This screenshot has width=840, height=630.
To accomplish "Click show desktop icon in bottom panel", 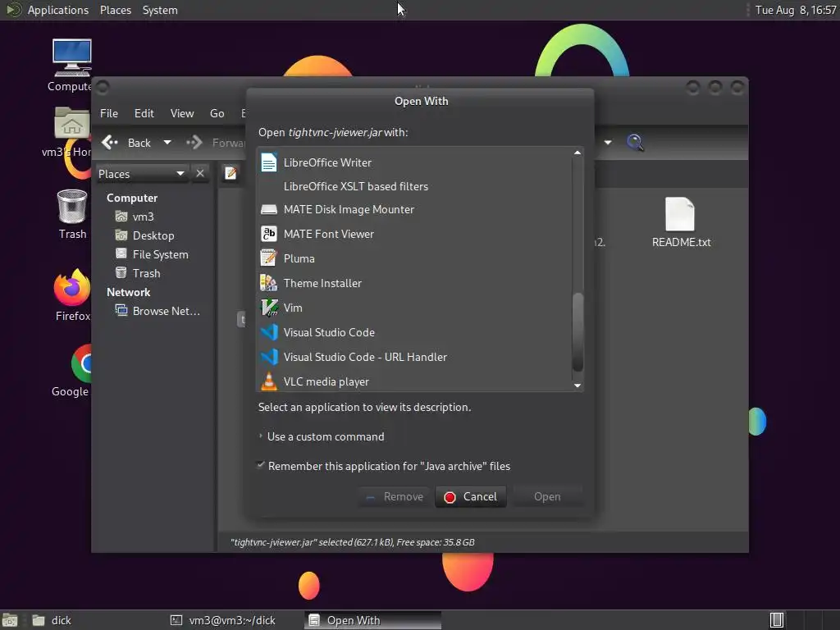I will pos(10,620).
